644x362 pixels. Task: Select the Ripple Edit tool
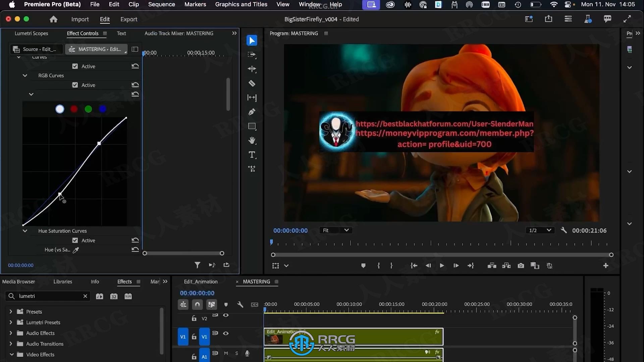click(x=252, y=69)
